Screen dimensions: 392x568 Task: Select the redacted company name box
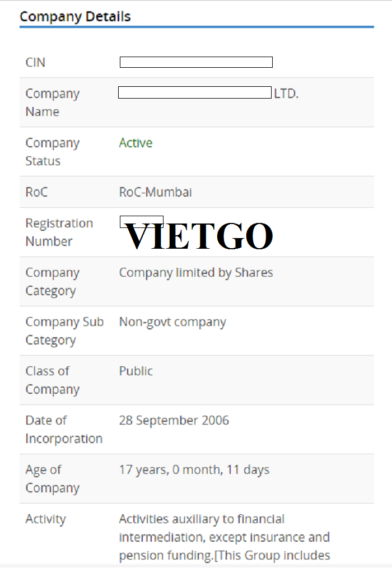194,92
